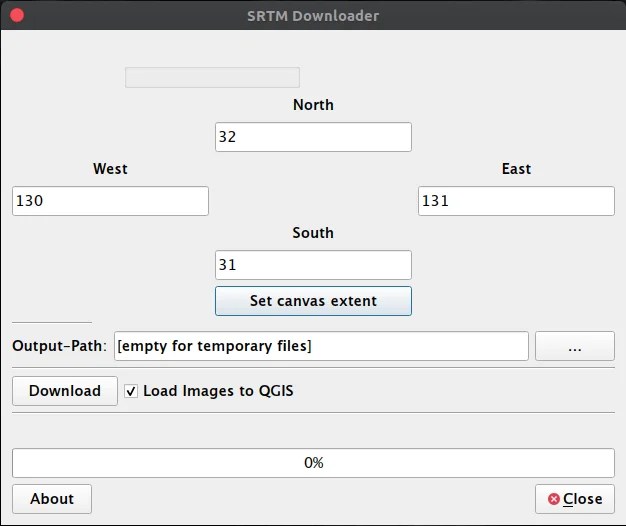Click the North coordinate input field
Viewport: 626px width, 526px height.
313,137
